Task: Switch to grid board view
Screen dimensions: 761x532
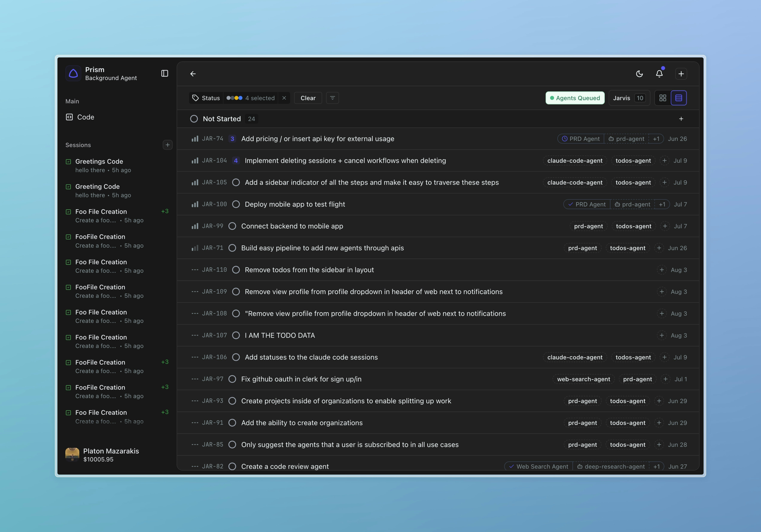Action: click(x=663, y=98)
